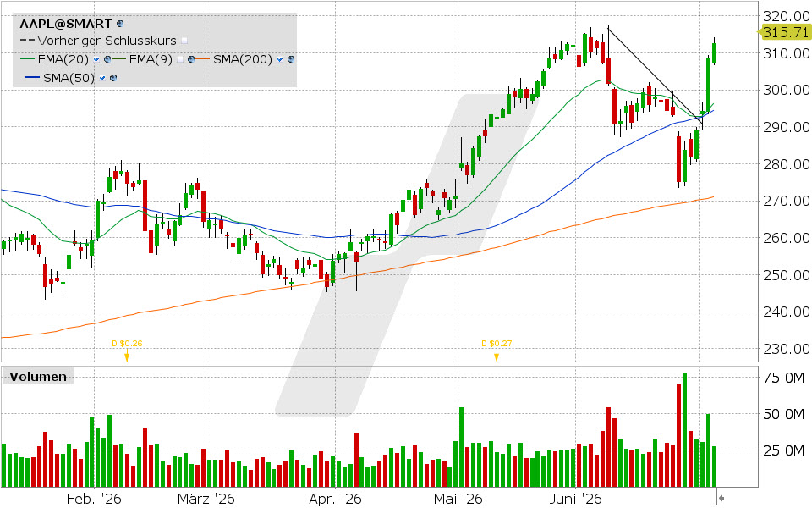The height and width of the screenshot is (508, 812).
Task: Click the EMA(20) legend label
Action: coord(63,59)
